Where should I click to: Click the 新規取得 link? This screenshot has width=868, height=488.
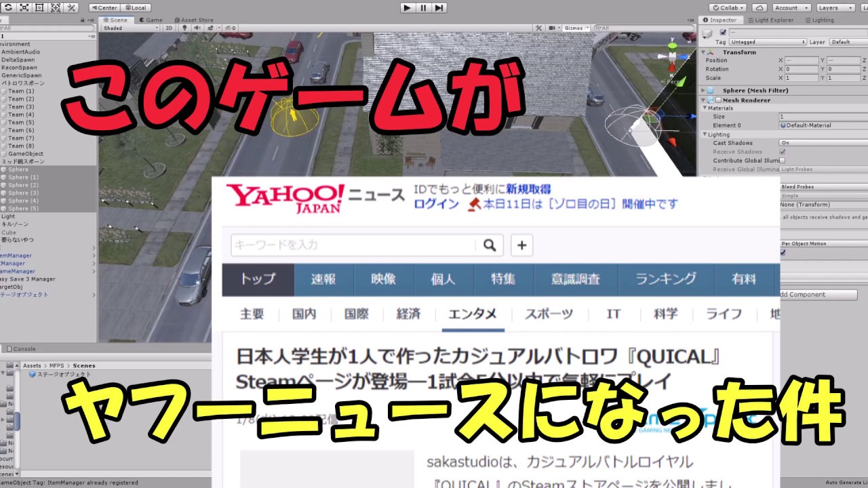[x=528, y=189]
